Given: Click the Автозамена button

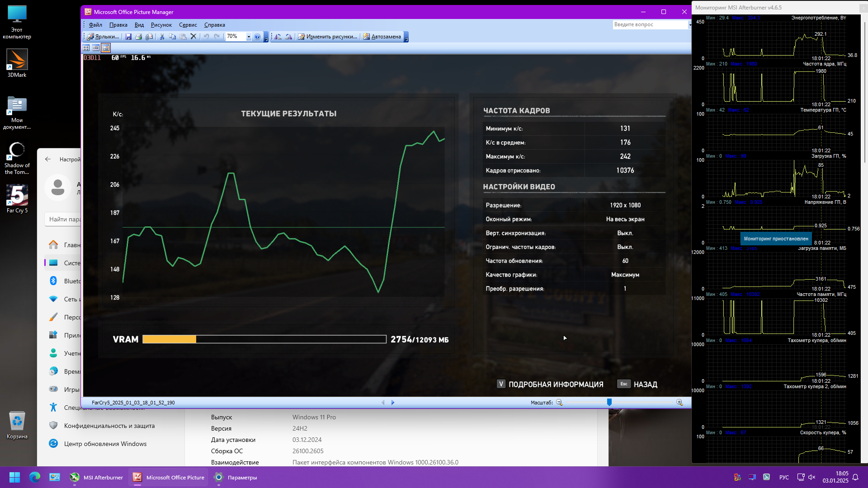Looking at the screenshot, I should (x=382, y=37).
